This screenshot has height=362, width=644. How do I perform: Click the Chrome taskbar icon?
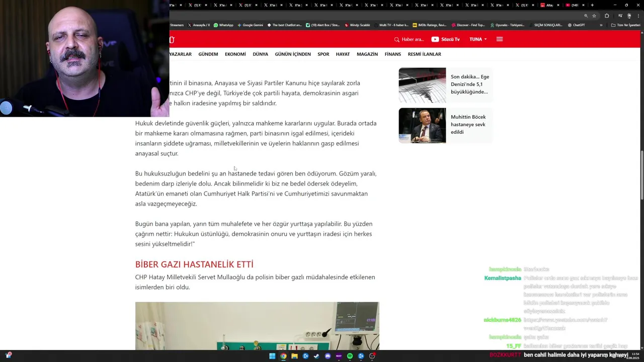tap(283, 356)
